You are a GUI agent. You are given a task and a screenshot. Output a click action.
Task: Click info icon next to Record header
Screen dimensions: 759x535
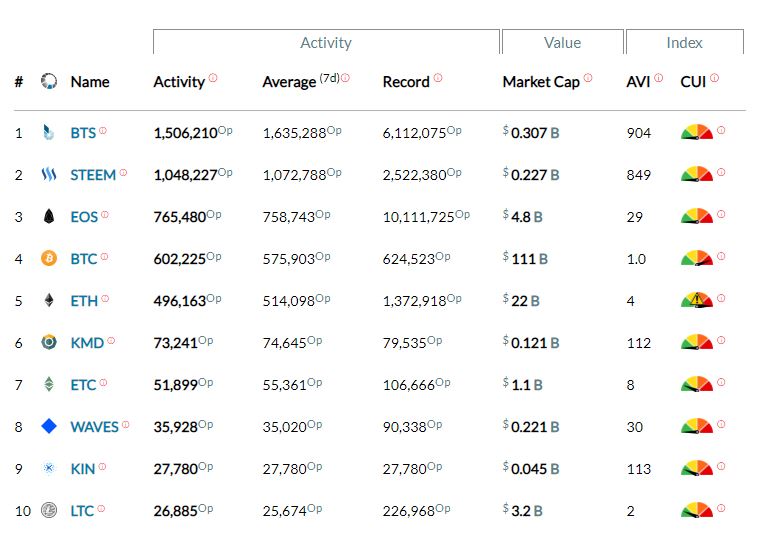click(x=438, y=77)
